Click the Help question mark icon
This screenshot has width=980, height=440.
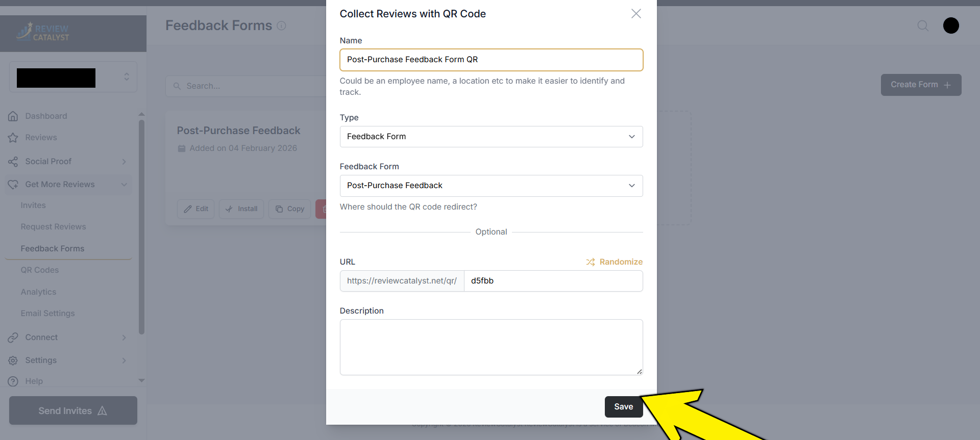(13, 381)
